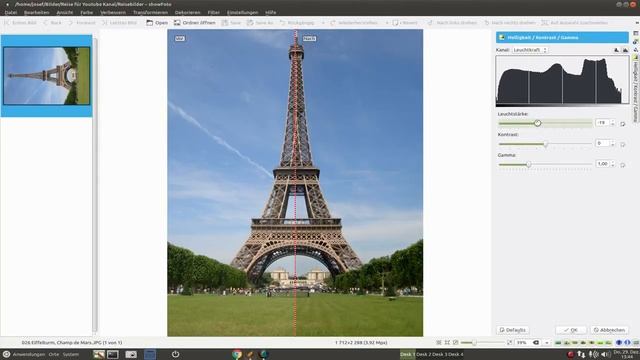The height and width of the screenshot is (360, 640).
Task: Click Auf Auswahl zuschneiden in toolbar
Action: [x=574, y=23]
